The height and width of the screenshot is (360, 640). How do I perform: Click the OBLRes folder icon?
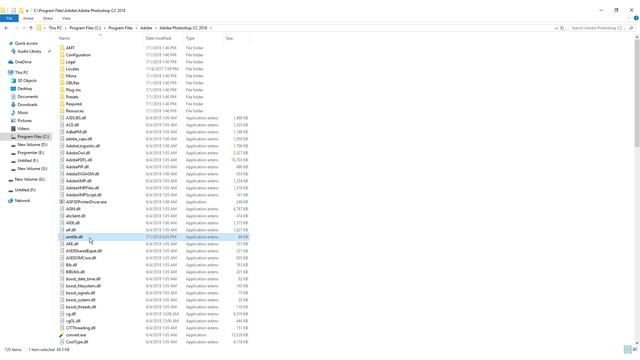tap(62, 83)
